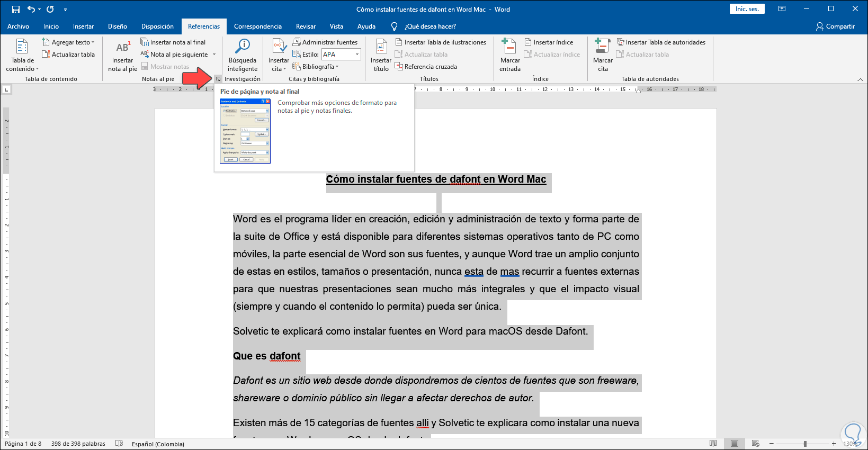Click the 'Que es dafont' subheading

(x=267, y=356)
